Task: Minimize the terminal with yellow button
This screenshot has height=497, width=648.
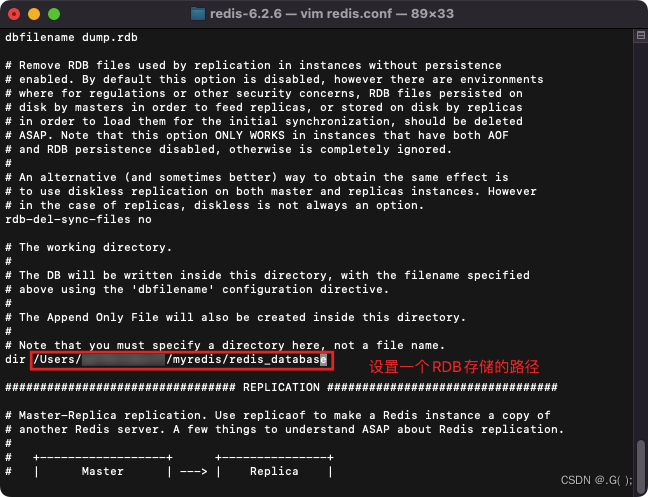Action: 34,14
